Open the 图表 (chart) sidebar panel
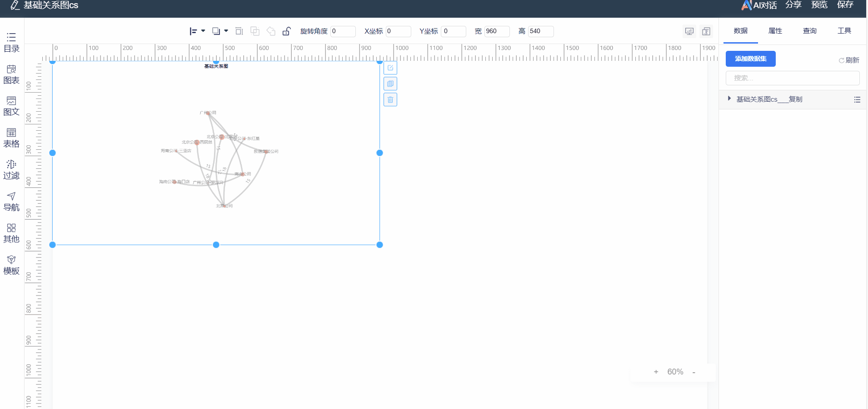The height and width of the screenshot is (409, 868). [11, 74]
